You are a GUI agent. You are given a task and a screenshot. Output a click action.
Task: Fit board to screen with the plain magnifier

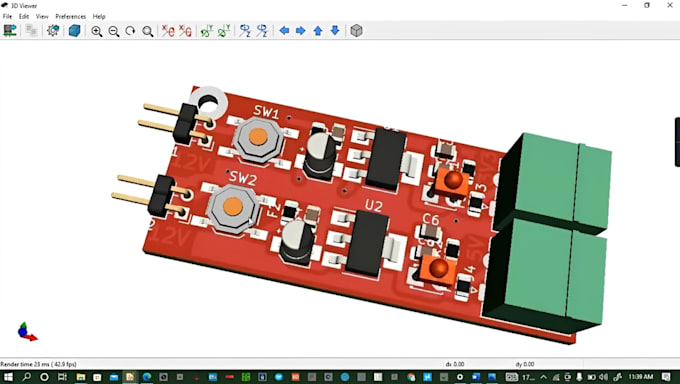click(147, 31)
